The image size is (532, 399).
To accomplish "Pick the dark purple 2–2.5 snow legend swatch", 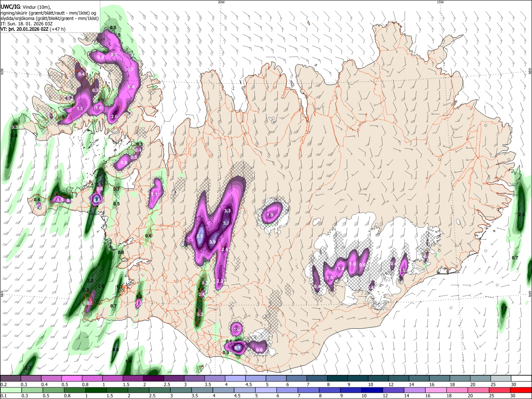I will point(153,379).
